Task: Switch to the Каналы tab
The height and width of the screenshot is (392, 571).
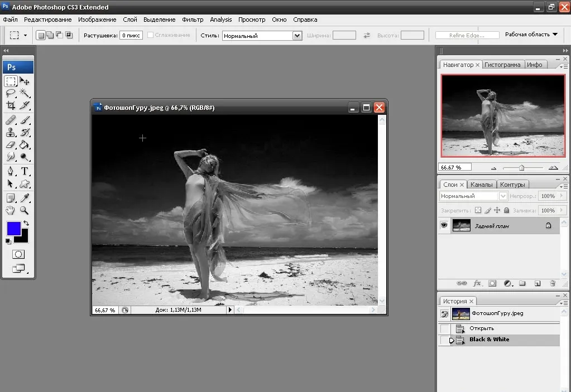Action: click(x=481, y=185)
